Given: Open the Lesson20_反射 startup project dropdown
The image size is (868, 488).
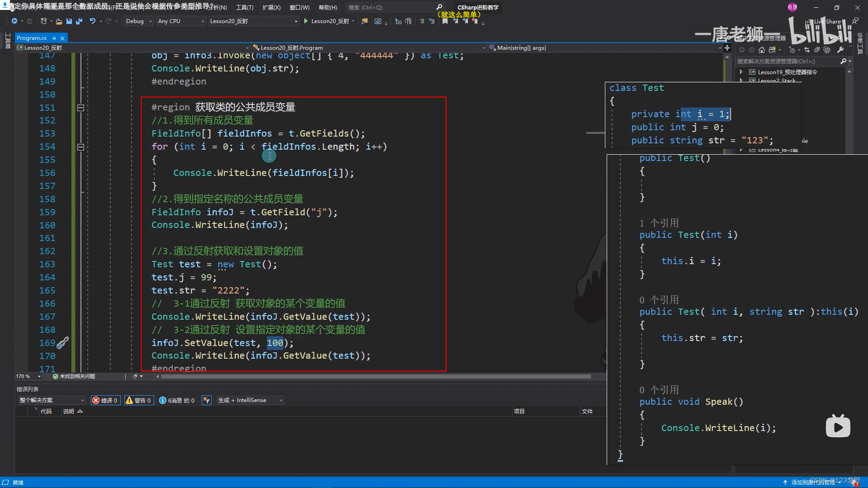Looking at the screenshot, I should (x=254, y=21).
